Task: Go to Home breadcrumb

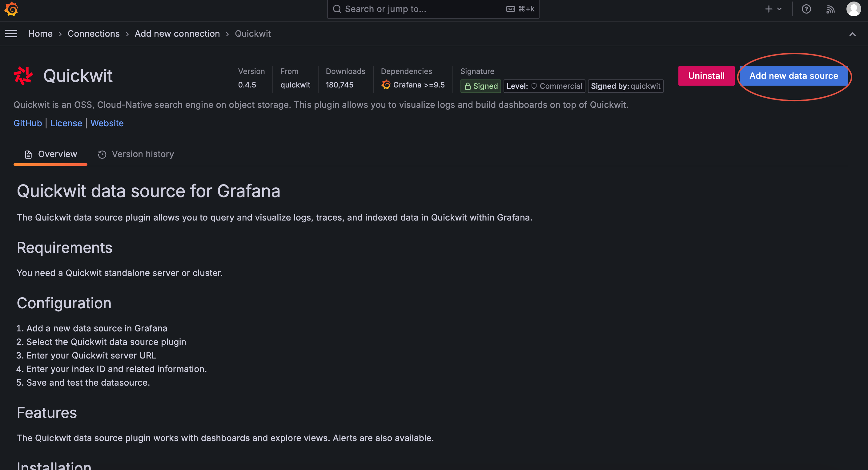Action: pyautogui.click(x=40, y=34)
